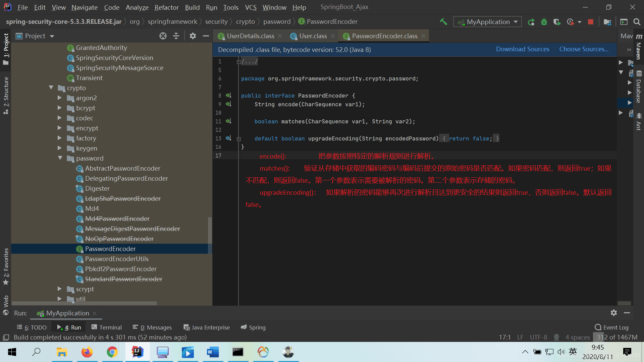Viewport: 644px width, 362px height.
Task: Open Project panel settings gear
Action: [193, 36]
